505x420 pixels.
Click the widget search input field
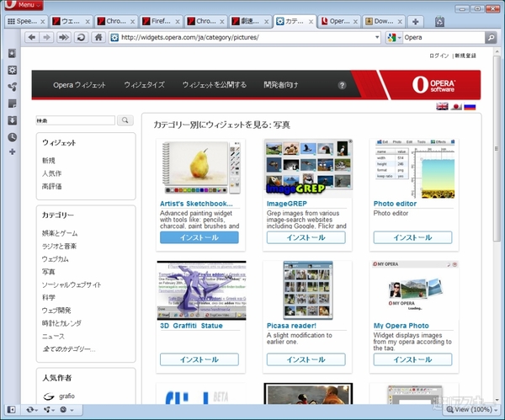[76, 120]
